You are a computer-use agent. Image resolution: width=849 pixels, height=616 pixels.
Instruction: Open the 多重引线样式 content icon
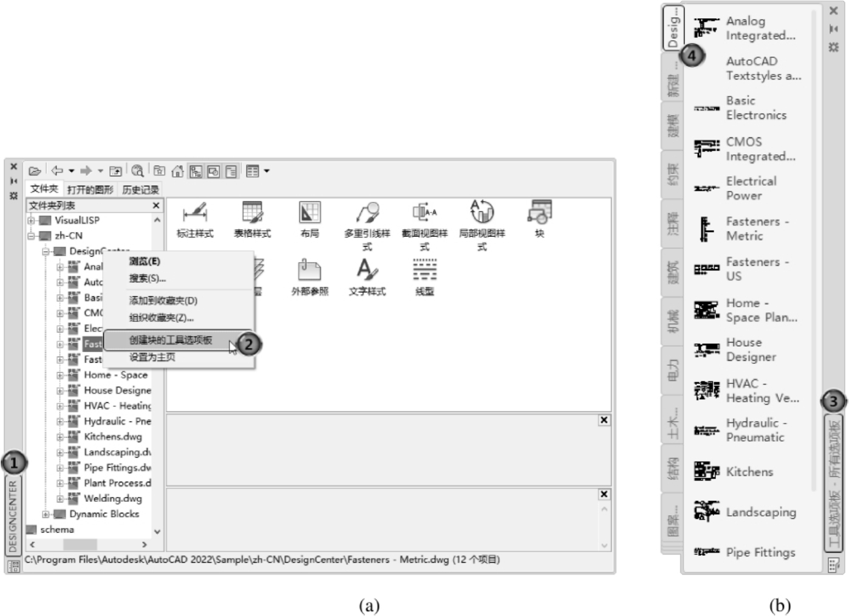point(367,226)
